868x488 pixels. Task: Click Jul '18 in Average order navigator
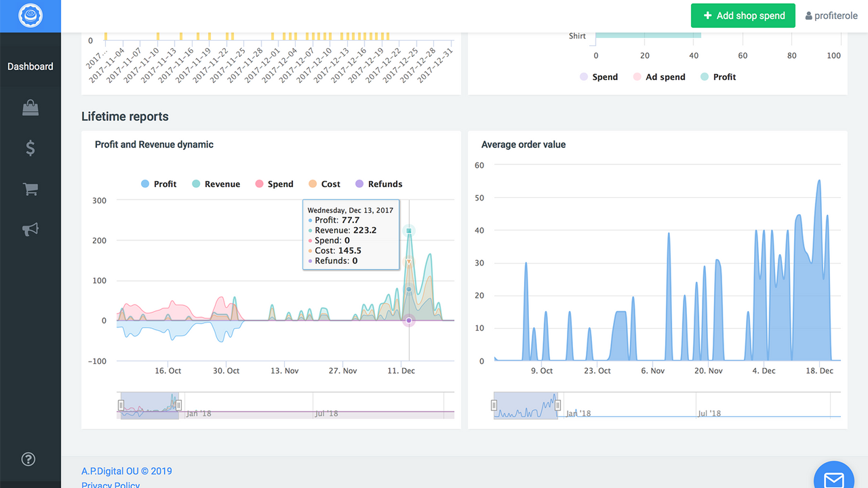(x=709, y=413)
